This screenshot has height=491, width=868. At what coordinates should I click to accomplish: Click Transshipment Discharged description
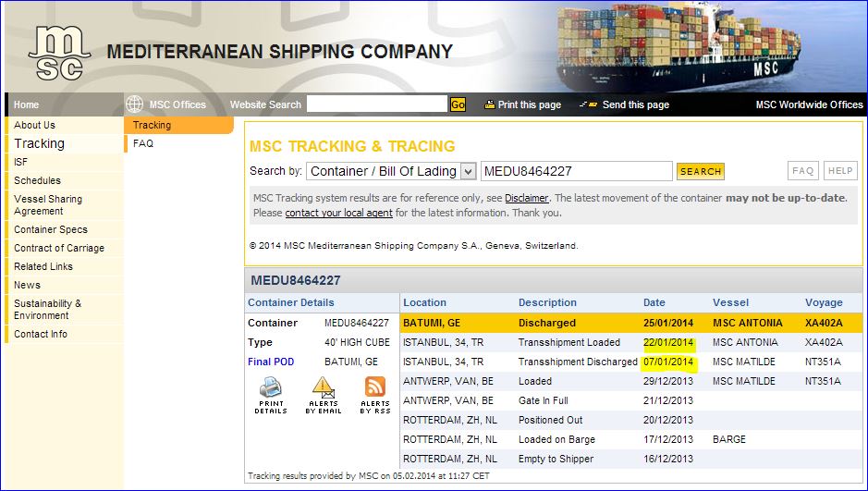(x=578, y=362)
